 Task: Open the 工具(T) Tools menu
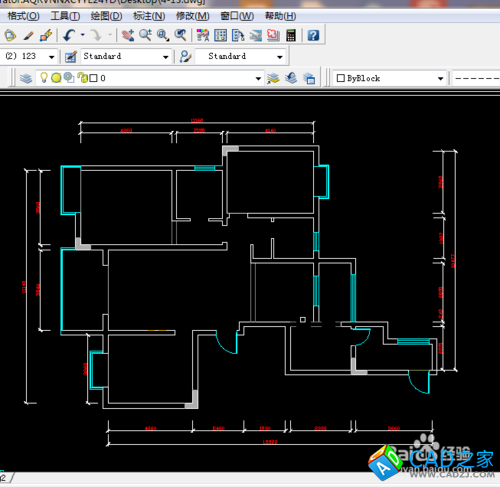(x=65, y=16)
